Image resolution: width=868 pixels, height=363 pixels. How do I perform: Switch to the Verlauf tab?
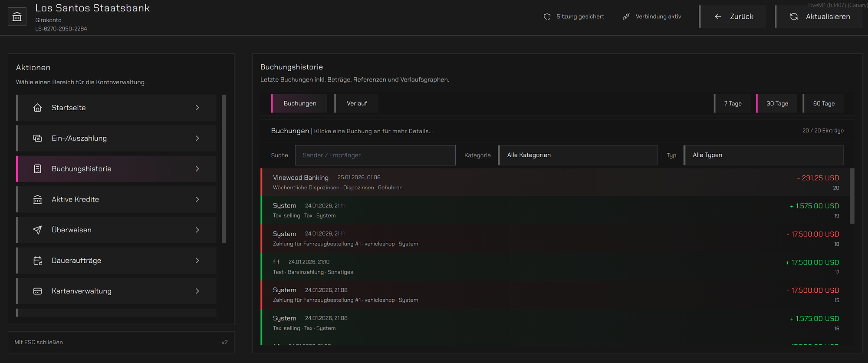click(356, 103)
